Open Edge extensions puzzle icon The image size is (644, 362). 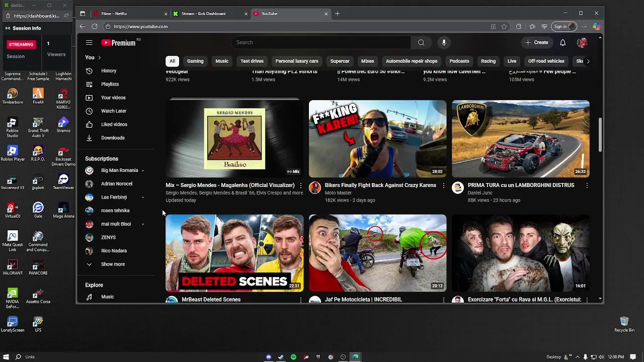tap(519, 27)
